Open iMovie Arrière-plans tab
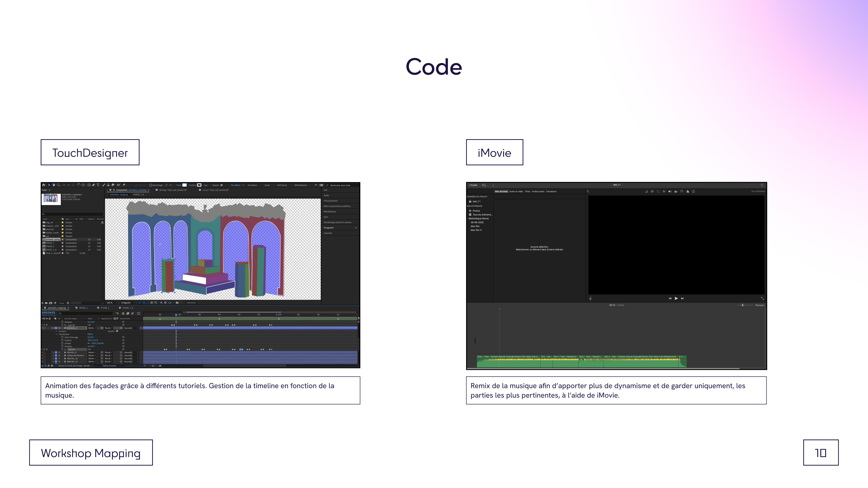This screenshot has height=488, width=868. click(x=538, y=192)
